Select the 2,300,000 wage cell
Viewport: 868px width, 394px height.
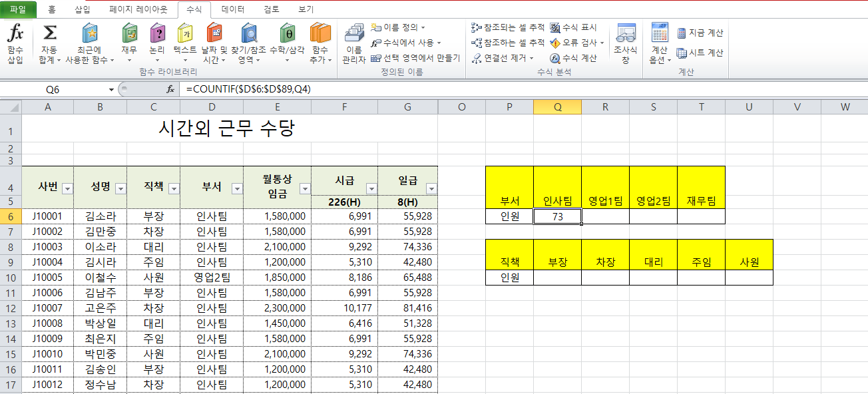tap(277, 308)
